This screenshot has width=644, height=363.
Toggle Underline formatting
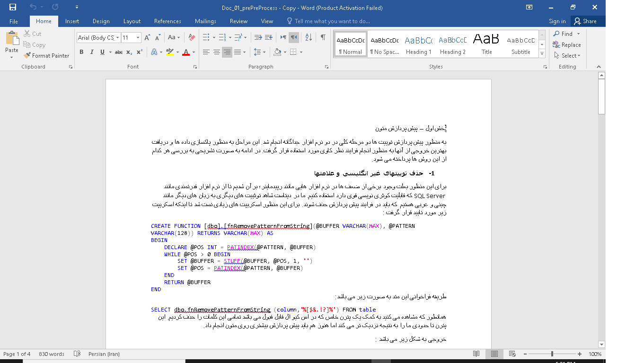[102, 52]
